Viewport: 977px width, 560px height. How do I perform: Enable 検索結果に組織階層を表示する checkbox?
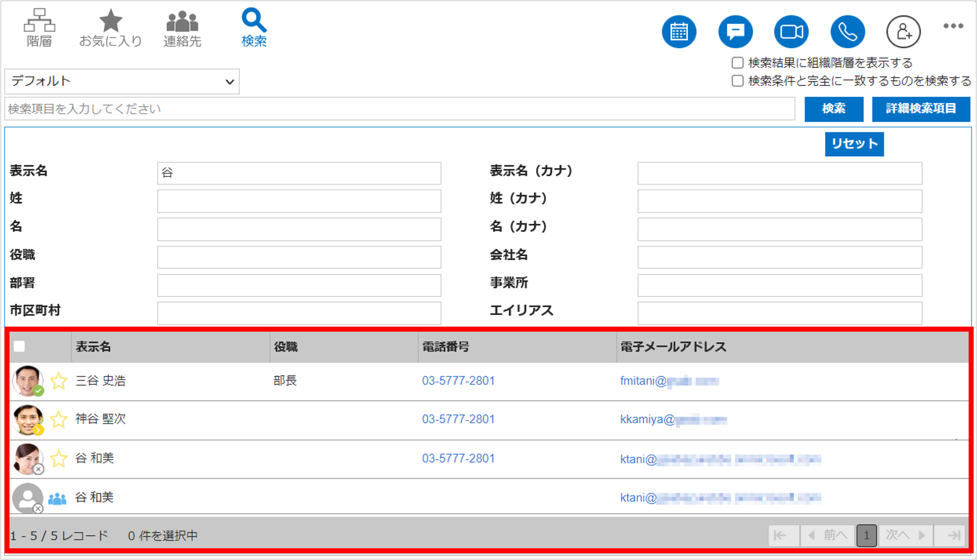(737, 63)
